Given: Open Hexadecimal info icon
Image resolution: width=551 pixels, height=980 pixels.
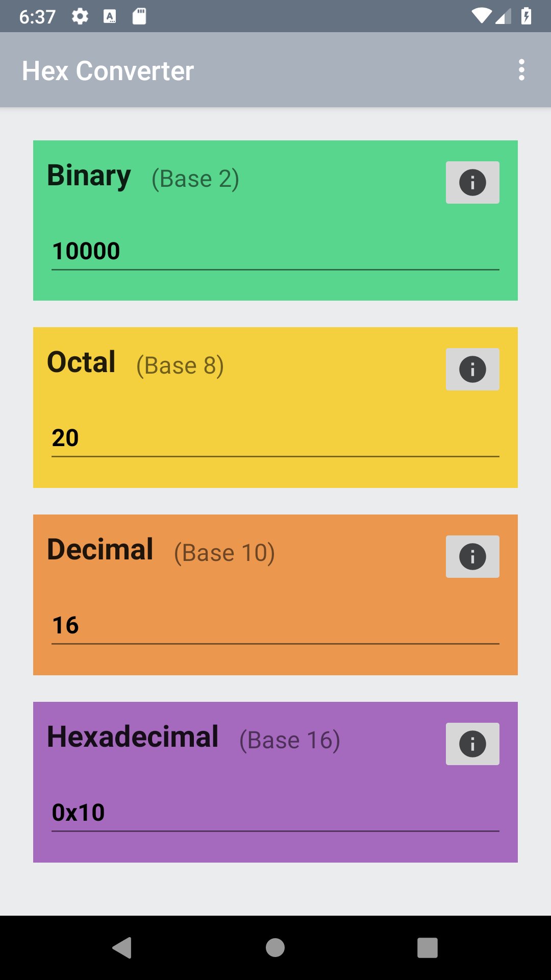Looking at the screenshot, I should (472, 744).
